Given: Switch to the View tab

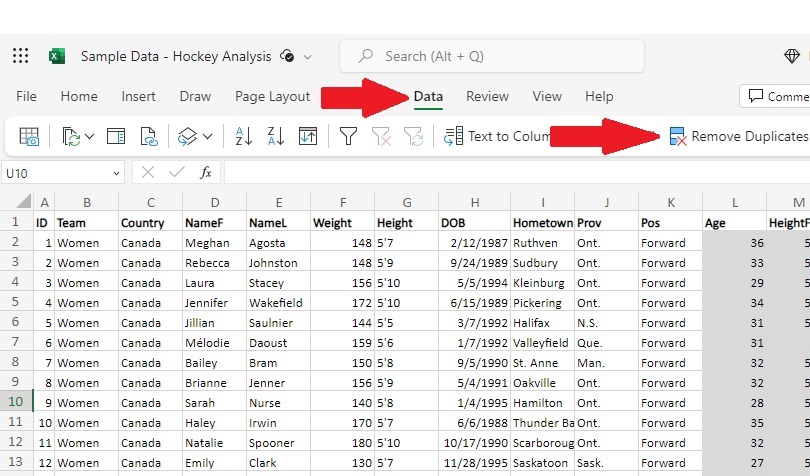Looking at the screenshot, I should [547, 97].
